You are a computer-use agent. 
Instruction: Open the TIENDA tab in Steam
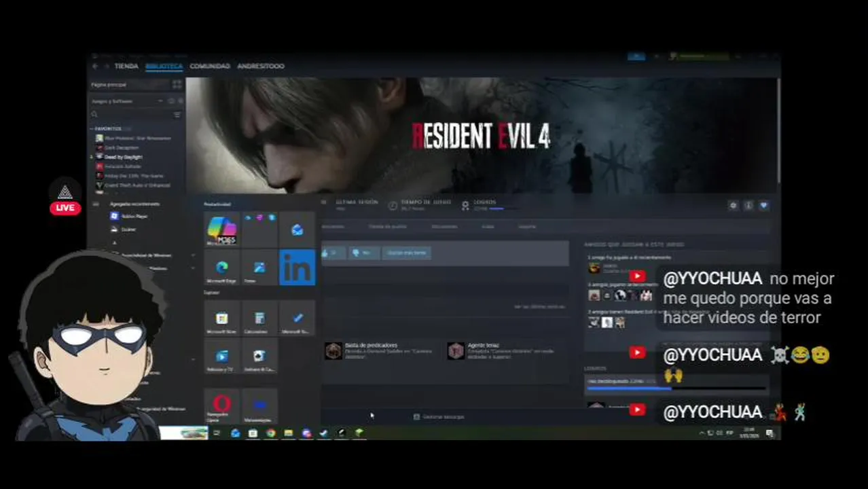pos(126,67)
